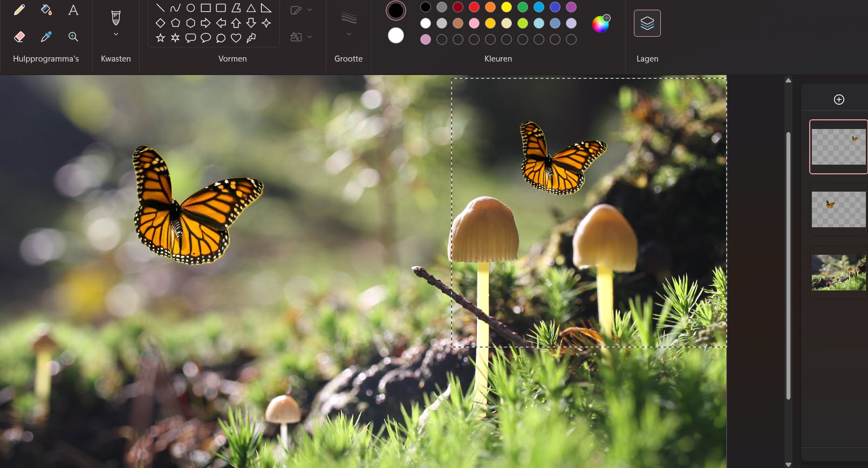Pick the Down arrow shape
The image size is (868, 468).
tap(251, 23)
